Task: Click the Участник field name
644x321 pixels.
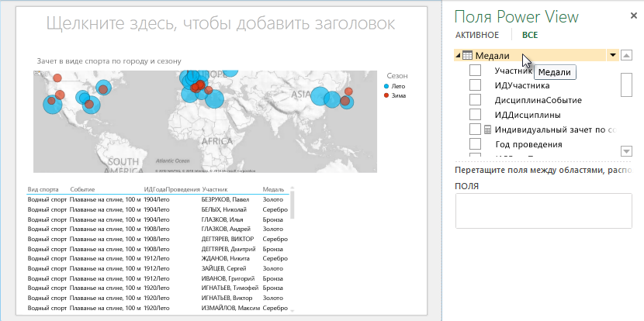Action: (514, 71)
